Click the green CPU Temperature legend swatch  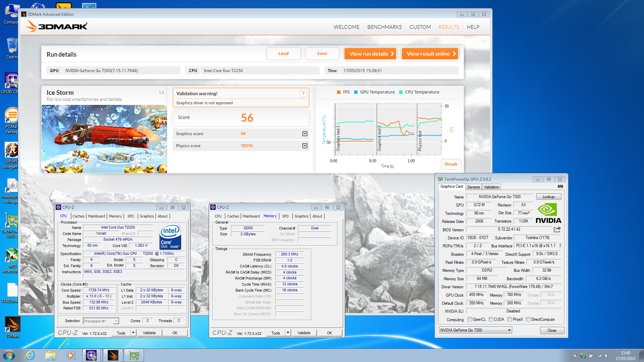pyautogui.click(x=401, y=92)
